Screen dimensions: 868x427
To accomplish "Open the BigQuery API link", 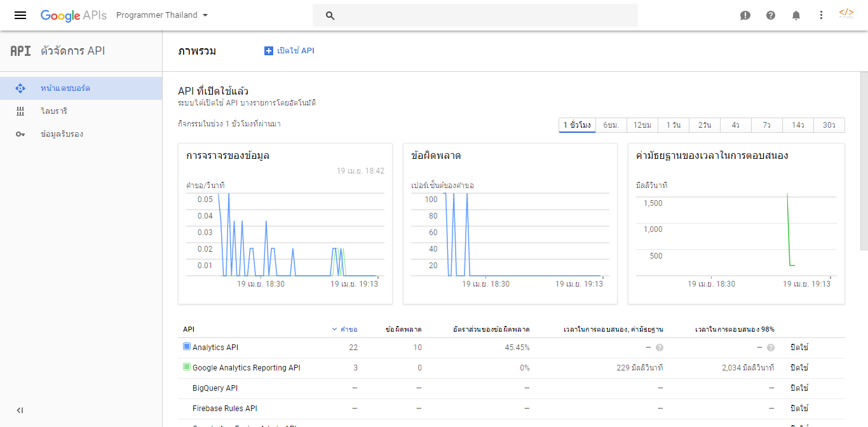I will [215, 388].
